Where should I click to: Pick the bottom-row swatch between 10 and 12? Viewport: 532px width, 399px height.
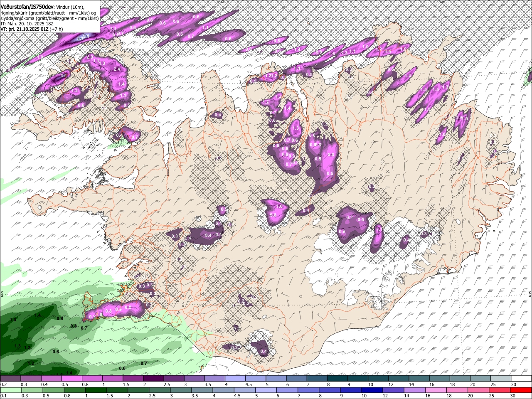coord(373,390)
